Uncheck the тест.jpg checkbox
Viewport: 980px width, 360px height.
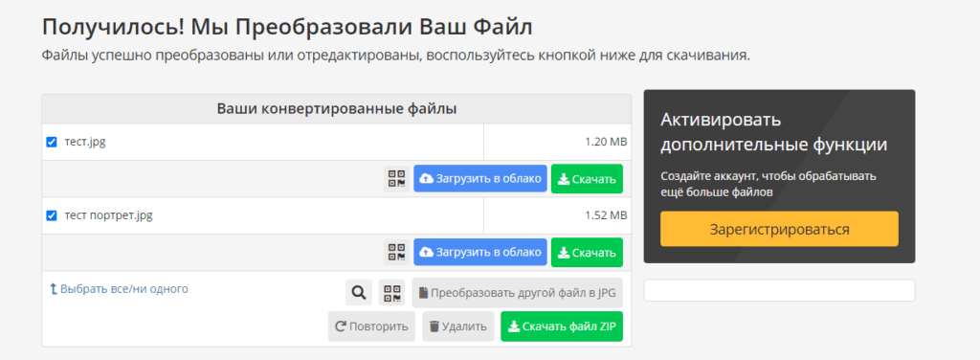[x=52, y=143]
